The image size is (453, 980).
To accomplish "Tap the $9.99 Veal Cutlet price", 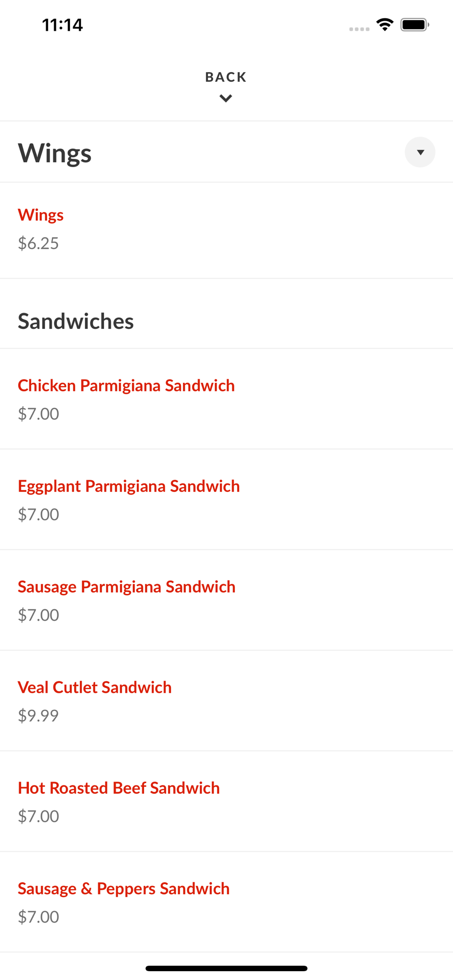I will [38, 715].
